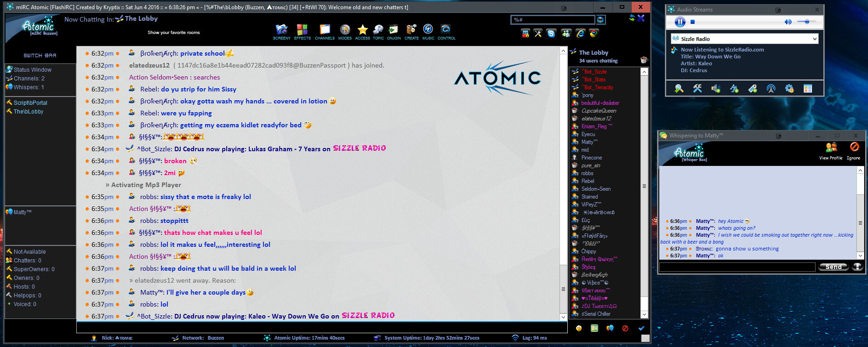Screen dimensions: 868x347
Task: Open the Modes key icon
Action: (345, 31)
